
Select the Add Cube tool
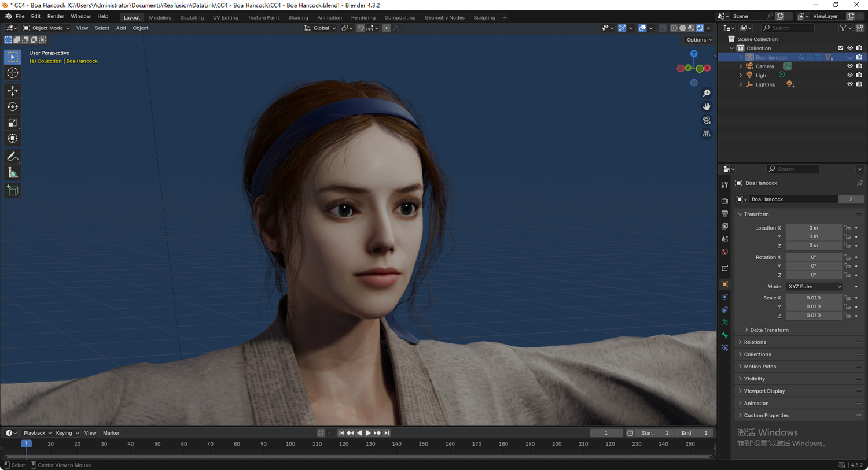tap(13, 191)
